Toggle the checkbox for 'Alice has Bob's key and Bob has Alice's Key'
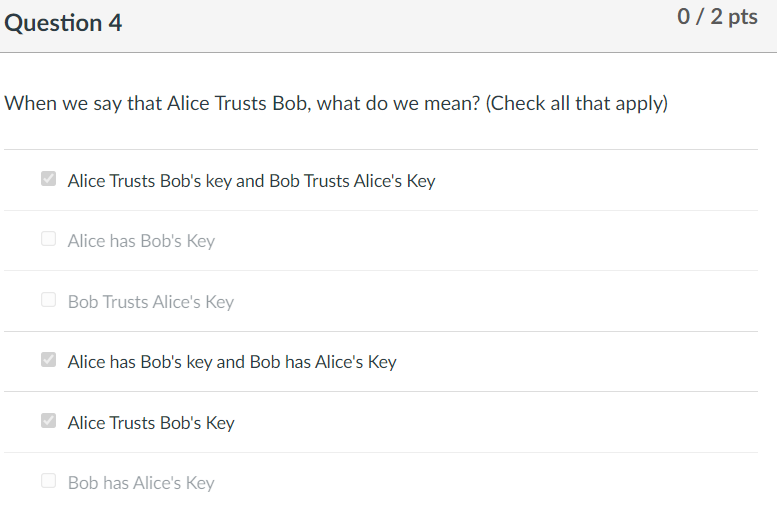 (48, 360)
